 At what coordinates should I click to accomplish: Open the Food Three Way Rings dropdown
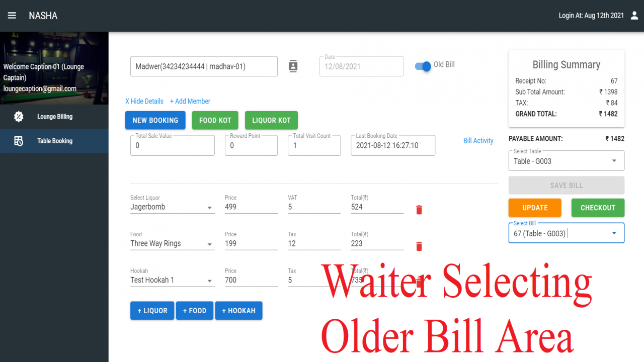click(172, 243)
